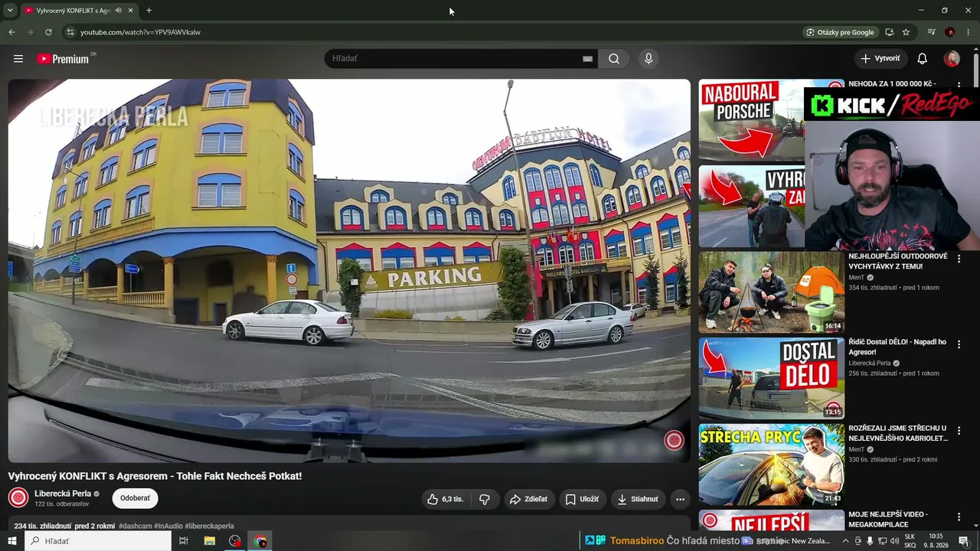Open Liberecká Perla channel name link
This screenshot has width=980, height=551.
click(63, 494)
